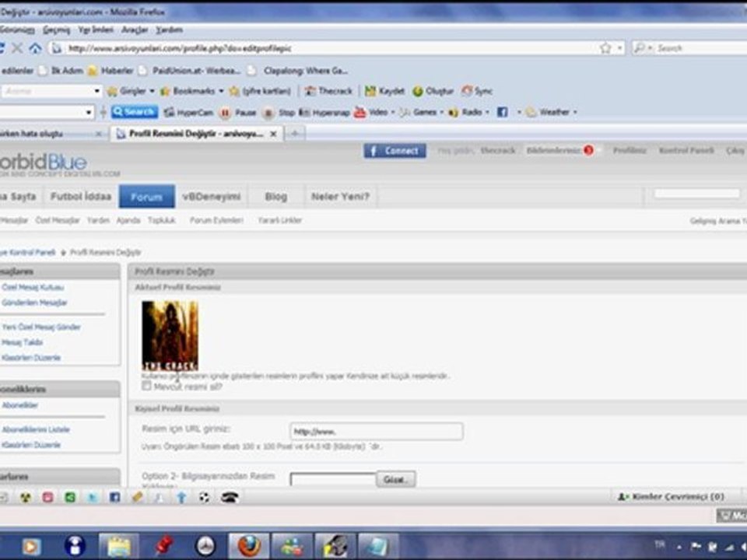
Task: Click the current profile picture thumbnail
Action: click(x=170, y=336)
